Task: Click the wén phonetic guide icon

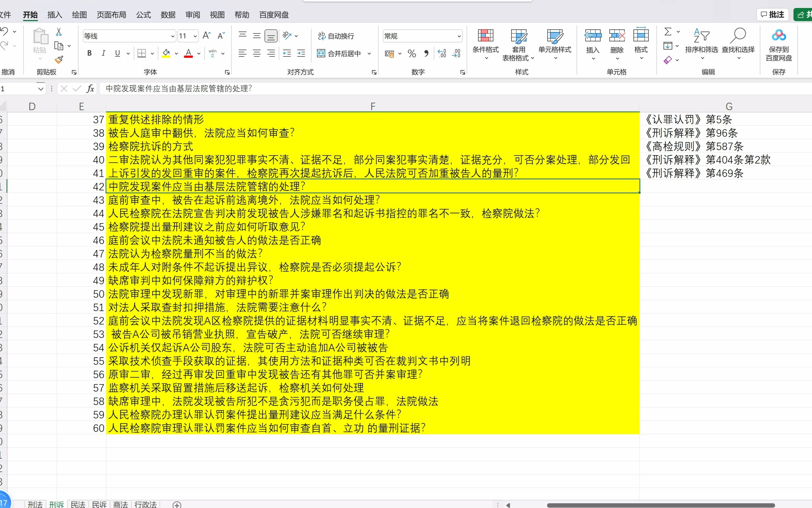Action: pos(212,53)
